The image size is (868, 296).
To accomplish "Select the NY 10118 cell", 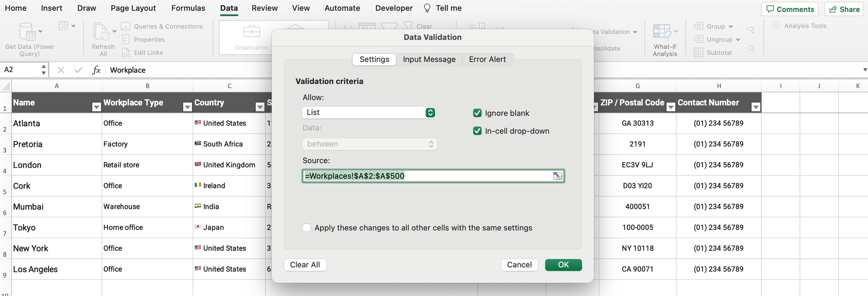I will [637, 249].
